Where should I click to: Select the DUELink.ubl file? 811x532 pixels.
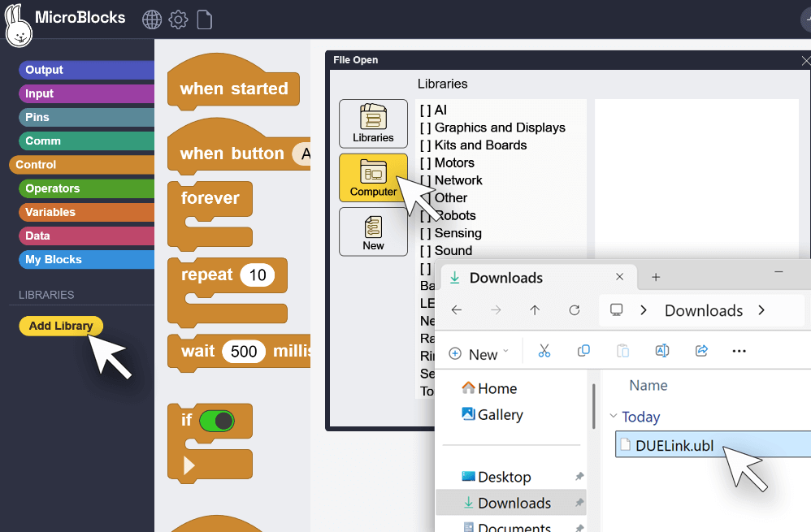click(x=713, y=445)
